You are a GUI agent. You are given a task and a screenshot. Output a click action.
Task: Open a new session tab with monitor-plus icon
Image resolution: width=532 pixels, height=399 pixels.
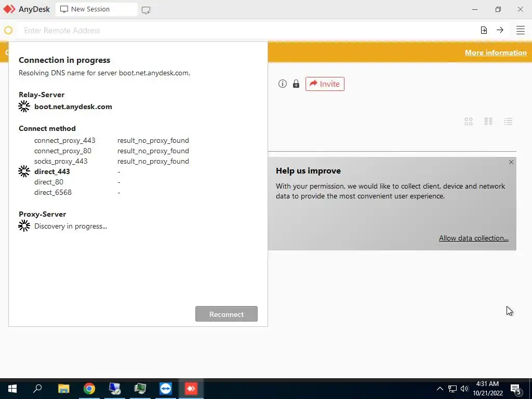click(146, 10)
